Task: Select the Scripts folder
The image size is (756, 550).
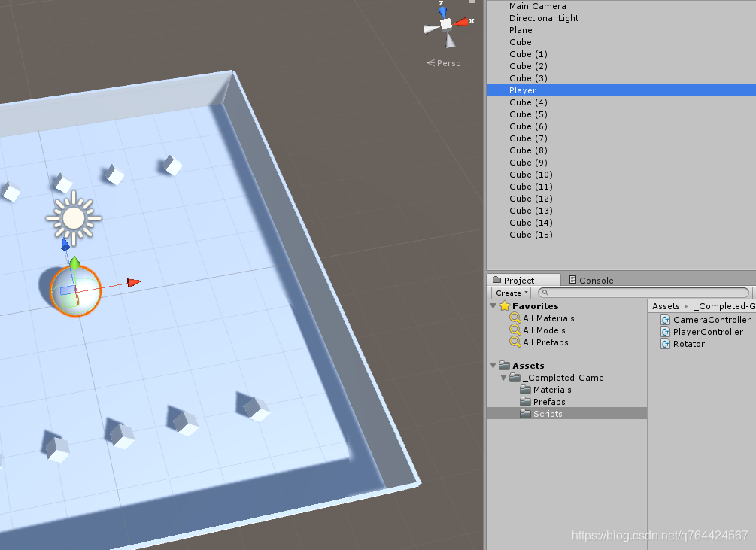Action: click(x=567, y=414)
